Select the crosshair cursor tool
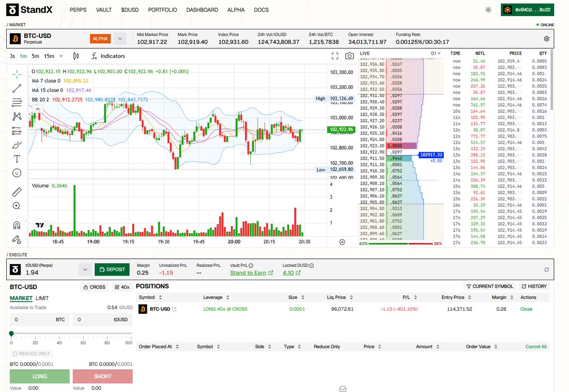Screen dimensions: 569x392 point(17,73)
